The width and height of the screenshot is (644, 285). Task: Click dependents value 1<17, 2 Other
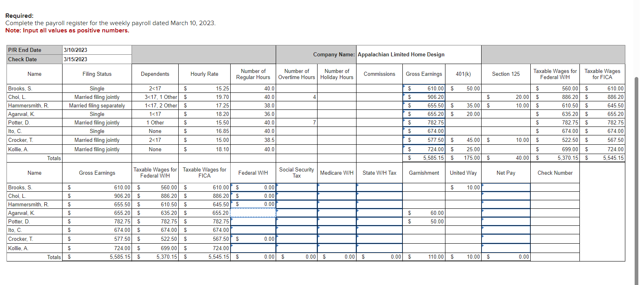[x=161, y=105]
